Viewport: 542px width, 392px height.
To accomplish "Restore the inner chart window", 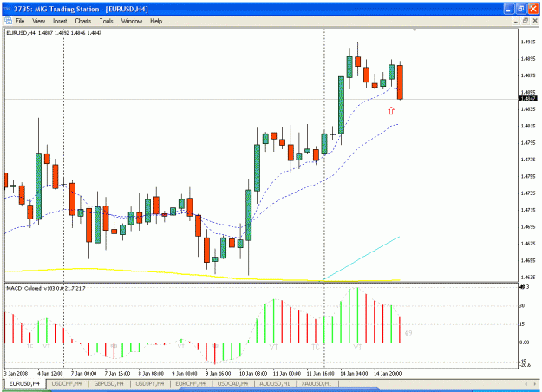I will 526,21.
